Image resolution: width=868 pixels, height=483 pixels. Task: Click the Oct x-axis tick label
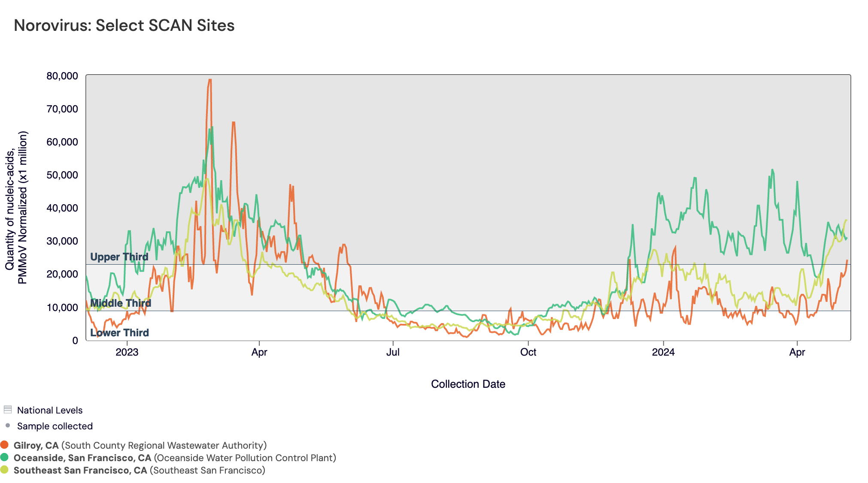coord(528,352)
